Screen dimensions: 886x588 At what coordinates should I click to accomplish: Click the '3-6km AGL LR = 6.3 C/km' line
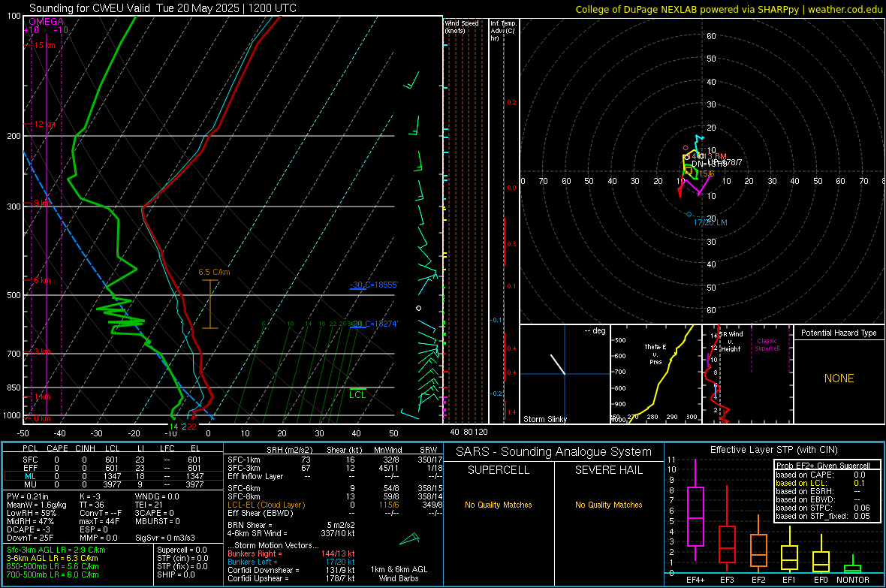[52, 558]
